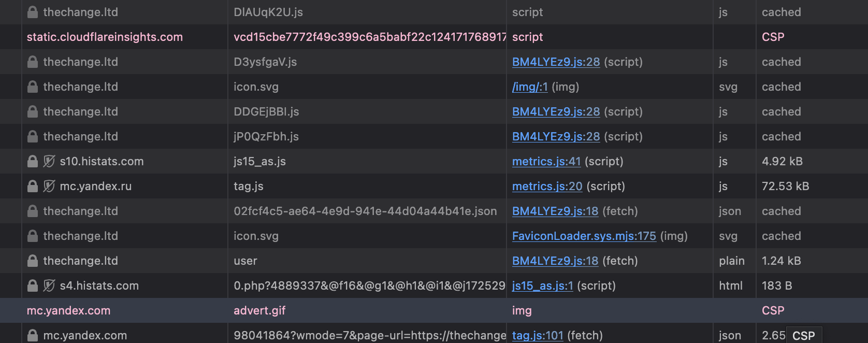The image size is (868, 343).
Task: Select the 02fcf4c5 json fetch request row
Action: 434,211
